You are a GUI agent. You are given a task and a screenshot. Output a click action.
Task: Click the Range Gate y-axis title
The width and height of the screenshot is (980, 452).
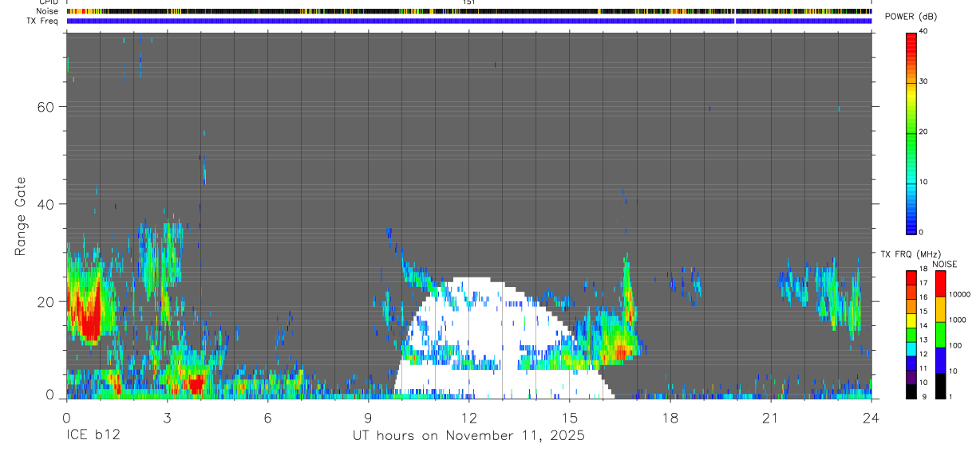[20, 217]
